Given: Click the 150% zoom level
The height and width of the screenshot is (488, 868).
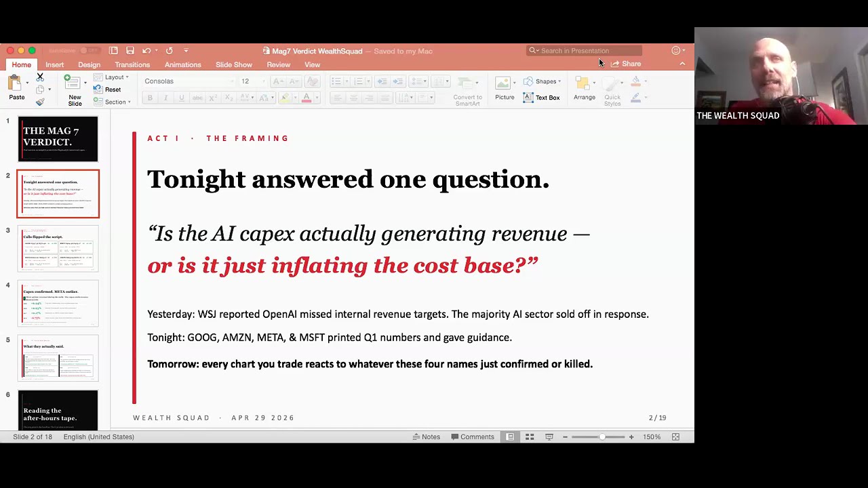Looking at the screenshot, I should 652,437.
